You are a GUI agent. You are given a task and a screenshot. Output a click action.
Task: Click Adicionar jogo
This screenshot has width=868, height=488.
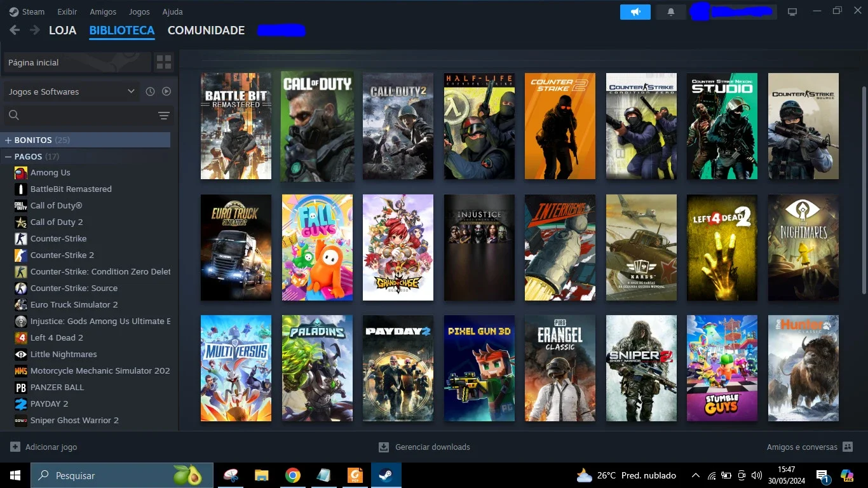(x=44, y=447)
